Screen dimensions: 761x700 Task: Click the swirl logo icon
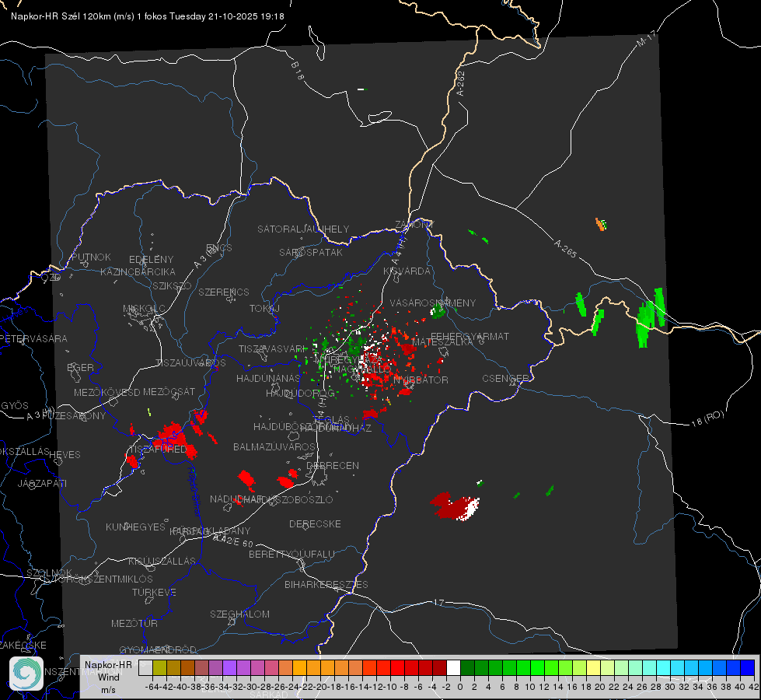coord(26,674)
